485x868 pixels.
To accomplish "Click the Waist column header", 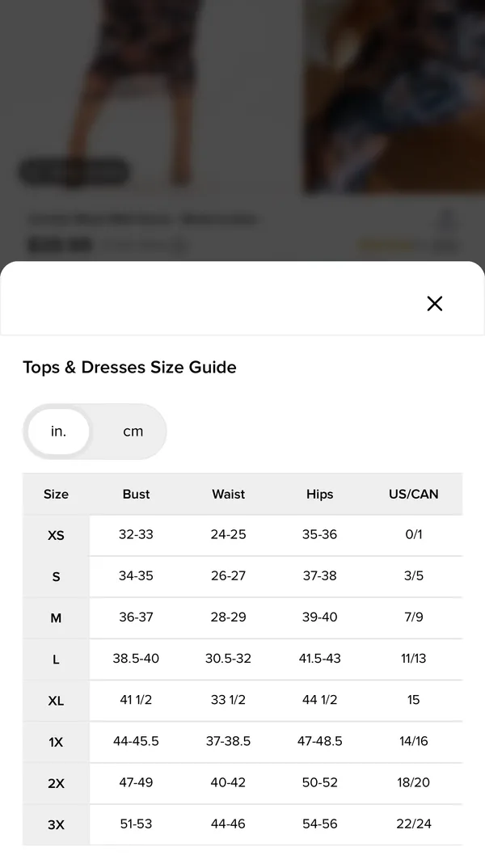I will pyautogui.click(x=228, y=495).
